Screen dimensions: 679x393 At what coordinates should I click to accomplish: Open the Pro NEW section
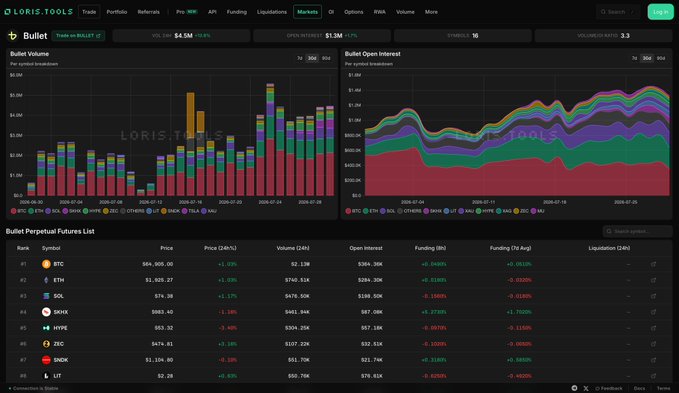click(187, 12)
